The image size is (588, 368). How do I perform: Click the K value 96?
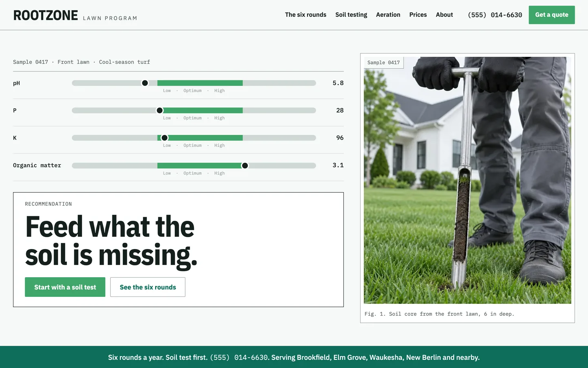tap(340, 138)
